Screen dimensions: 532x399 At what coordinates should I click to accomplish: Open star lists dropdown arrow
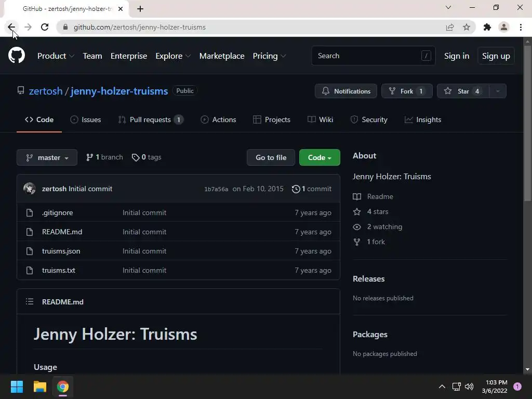point(498,91)
